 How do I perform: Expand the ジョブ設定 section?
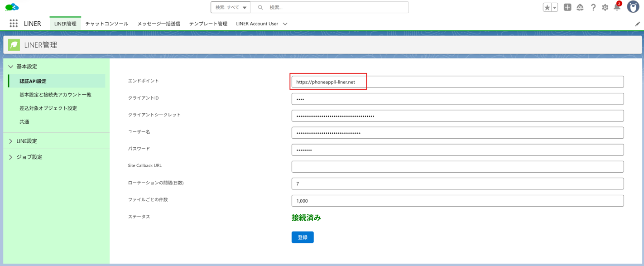tap(29, 157)
